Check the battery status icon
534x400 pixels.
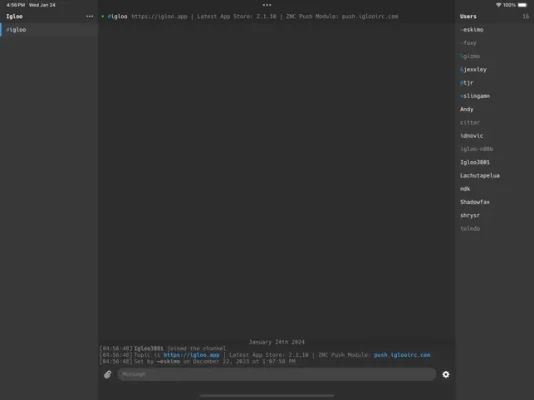pos(522,5)
